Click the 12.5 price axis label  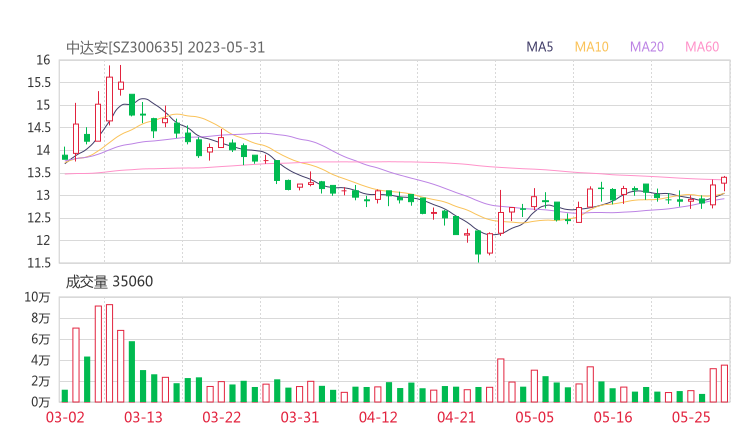(39, 218)
